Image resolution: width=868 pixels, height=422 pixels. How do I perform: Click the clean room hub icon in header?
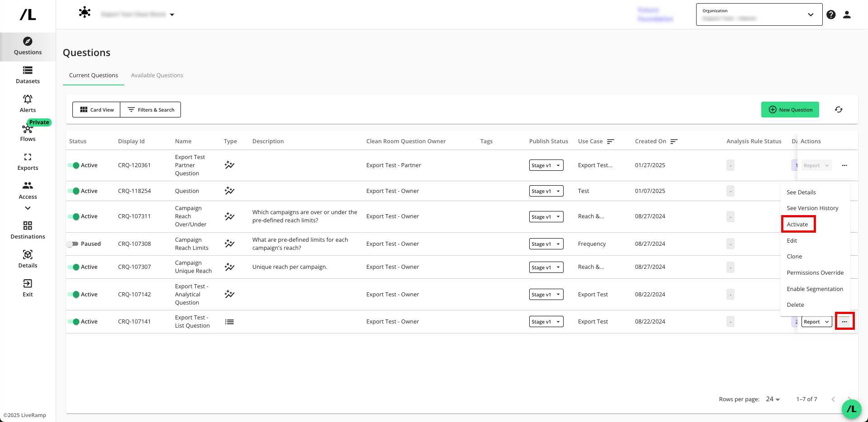click(x=85, y=12)
